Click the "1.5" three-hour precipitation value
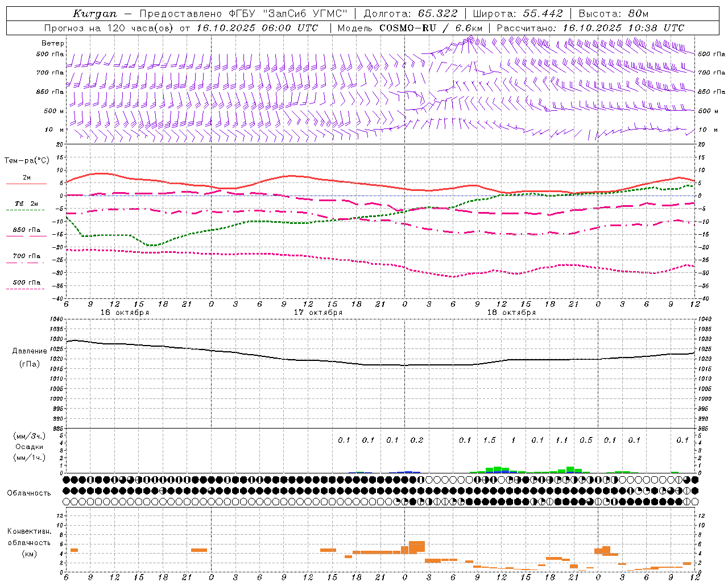Image resolution: width=728 pixels, height=582 pixels. (x=489, y=440)
